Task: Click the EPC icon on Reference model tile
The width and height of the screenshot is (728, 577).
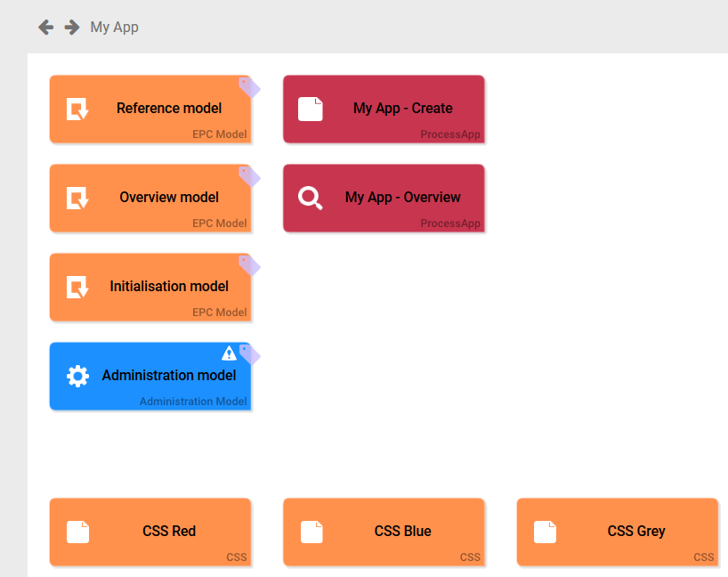Action: coord(77,109)
